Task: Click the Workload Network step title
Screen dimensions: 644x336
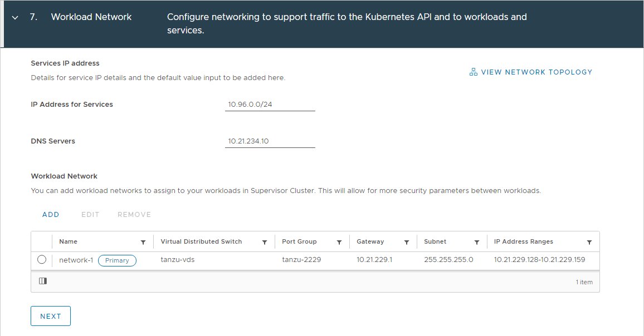Action: click(x=91, y=17)
